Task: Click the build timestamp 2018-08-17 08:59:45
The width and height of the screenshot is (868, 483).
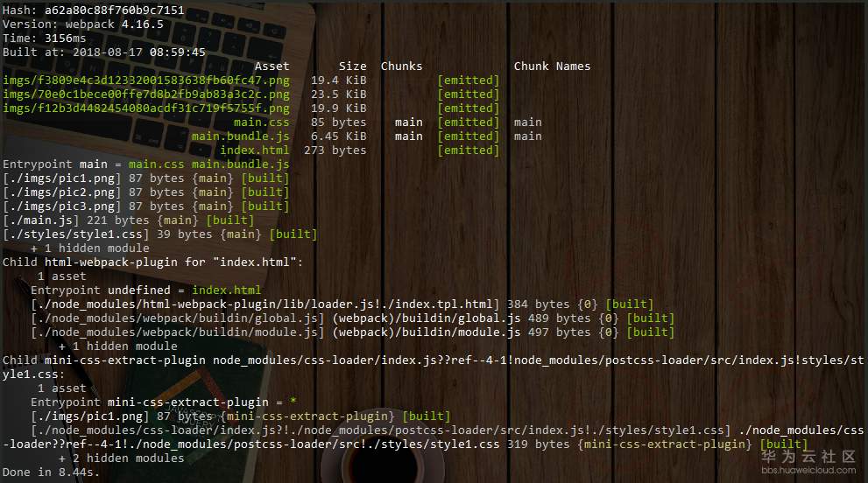Action: point(139,52)
